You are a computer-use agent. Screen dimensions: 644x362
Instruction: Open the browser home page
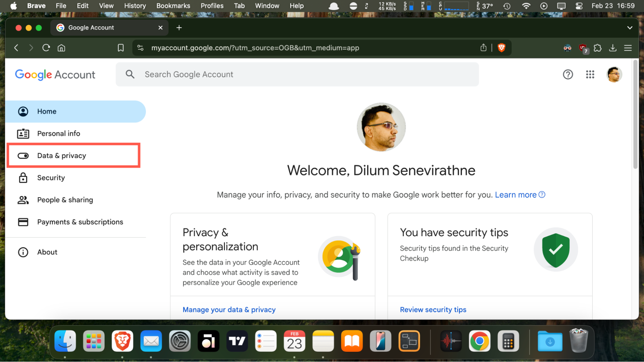tap(61, 48)
